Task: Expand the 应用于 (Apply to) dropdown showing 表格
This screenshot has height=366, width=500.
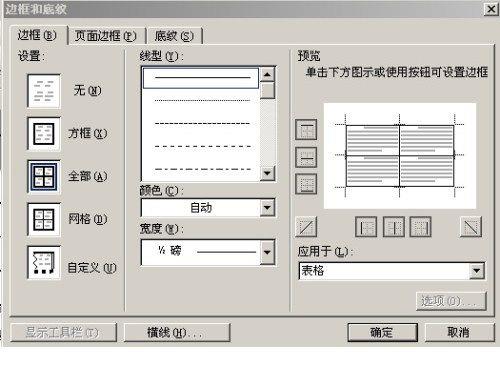Action: click(392, 271)
